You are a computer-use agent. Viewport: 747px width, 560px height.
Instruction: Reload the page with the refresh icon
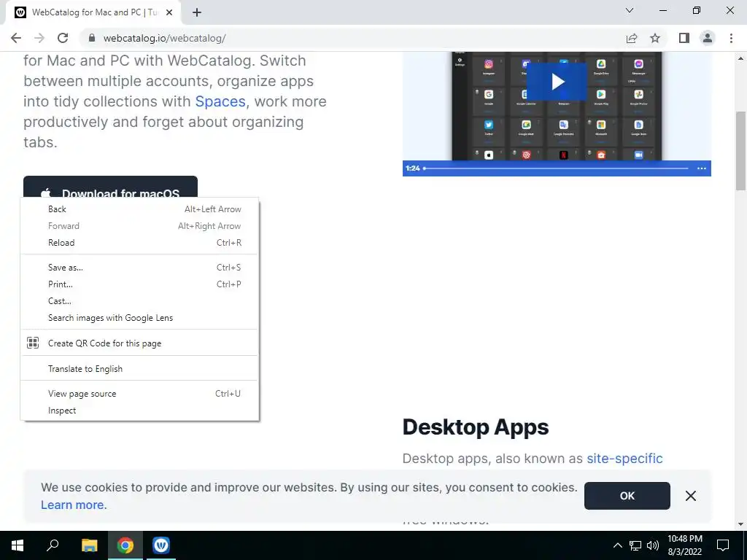click(x=63, y=38)
